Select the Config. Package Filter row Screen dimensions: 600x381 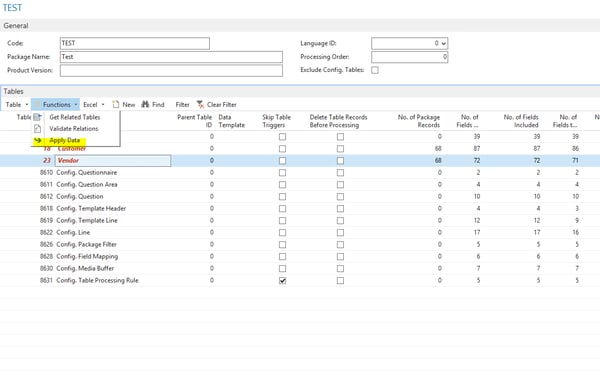[x=300, y=244]
